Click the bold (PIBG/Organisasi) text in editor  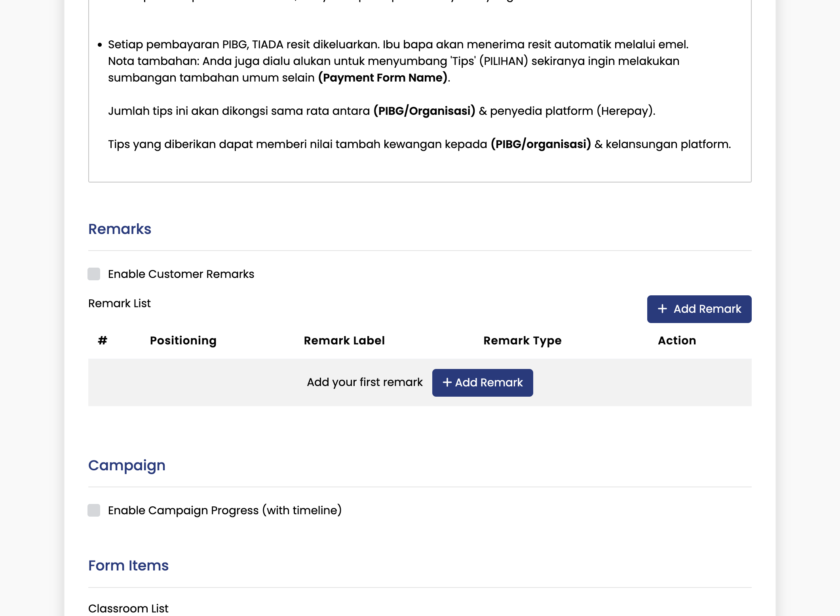tap(424, 111)
